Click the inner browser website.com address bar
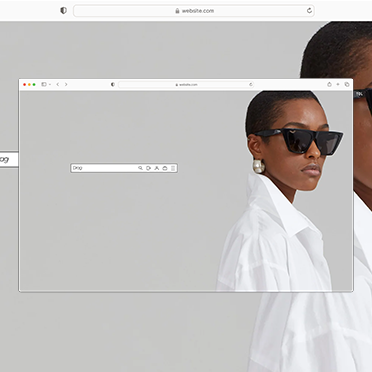 [186, 85]
